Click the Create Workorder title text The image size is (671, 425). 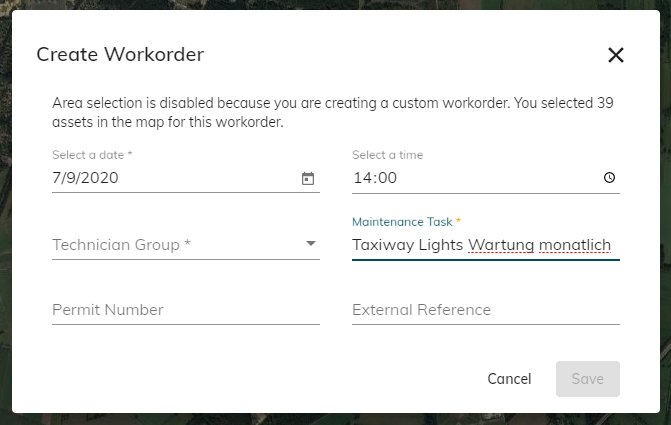(120, 55)
